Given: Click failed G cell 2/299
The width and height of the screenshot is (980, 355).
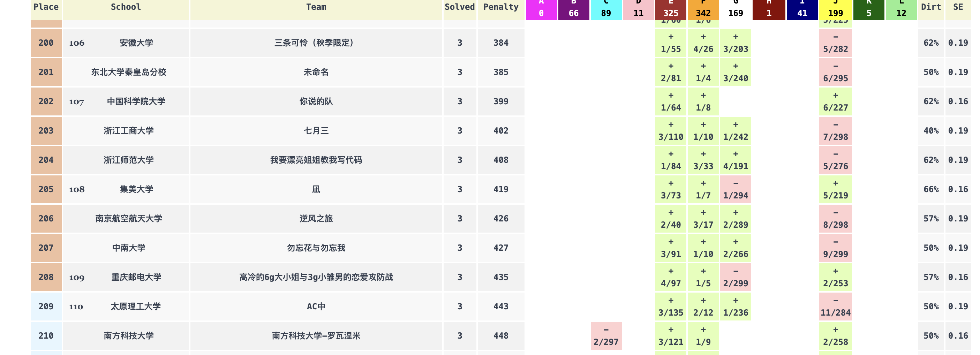Looking at the screenshot, I should pyautogui.click(x=736, y=277).
